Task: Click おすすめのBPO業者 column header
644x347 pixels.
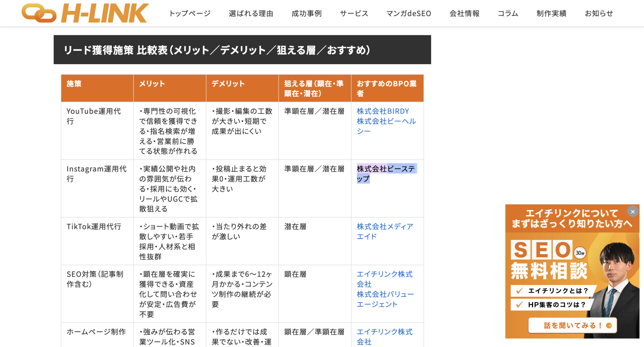Action: tap(387, 88)
